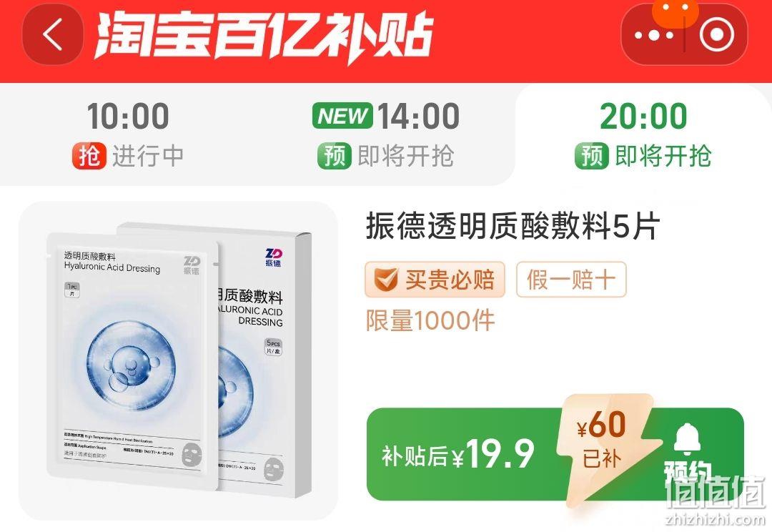
Task: Tap the shield checkmark icon on 买贵必赔
Action: (385, 280)
